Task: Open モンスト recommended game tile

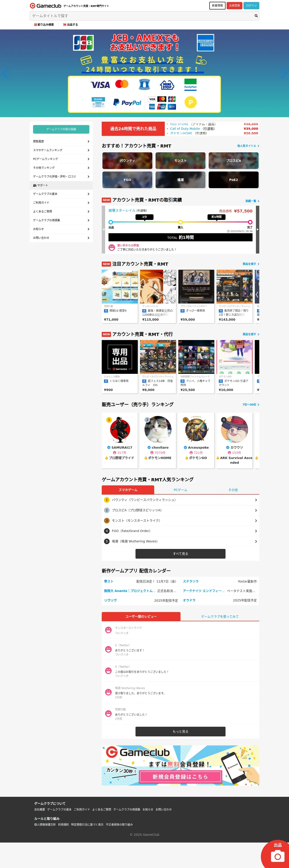Action: pyautogui.click(x=180, y=161)
